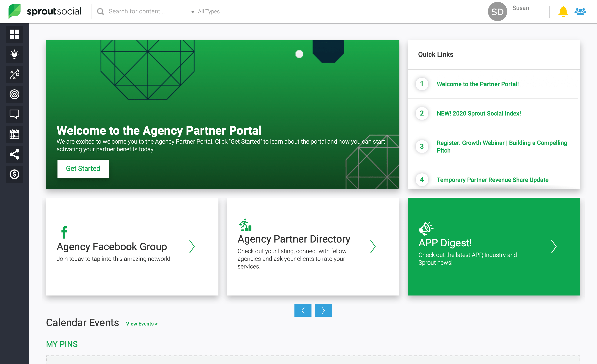597x364 pixels.
Task: Click the Get Started button
Action: tap(83, 168)
